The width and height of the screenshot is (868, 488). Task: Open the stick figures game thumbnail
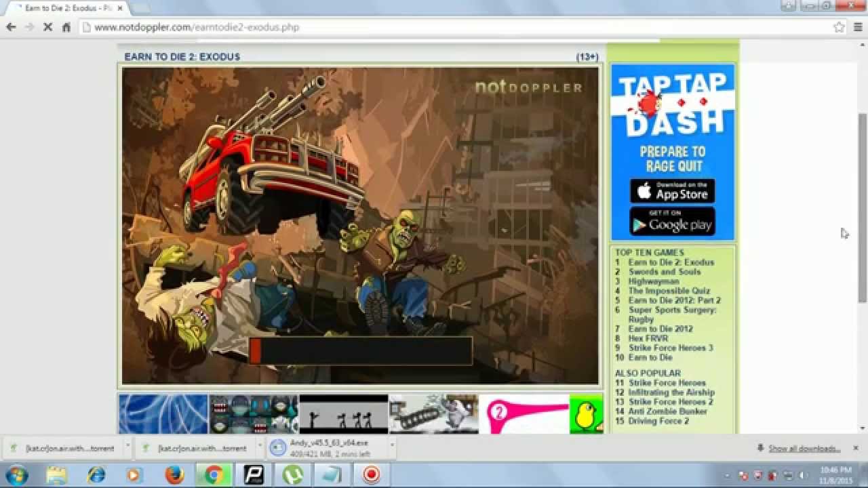point(344,414)
